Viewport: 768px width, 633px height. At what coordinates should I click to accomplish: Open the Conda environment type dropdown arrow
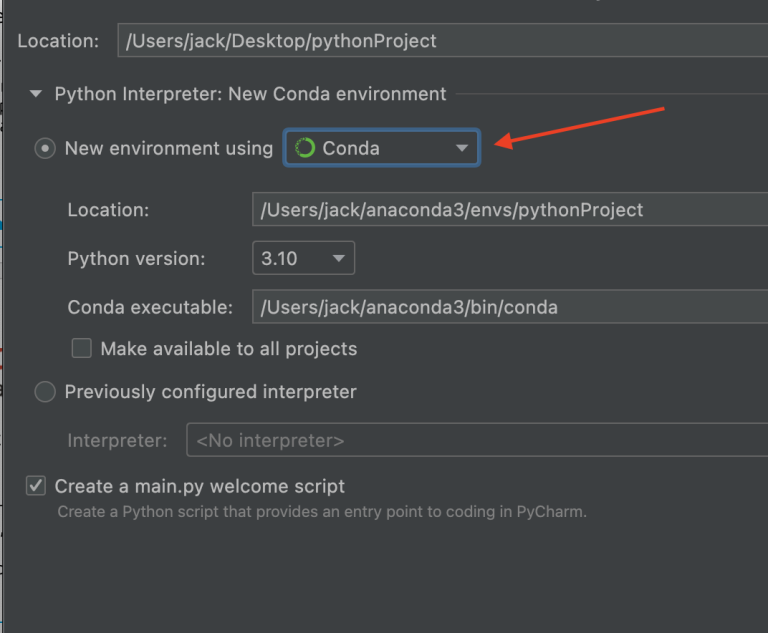[461, 148]
